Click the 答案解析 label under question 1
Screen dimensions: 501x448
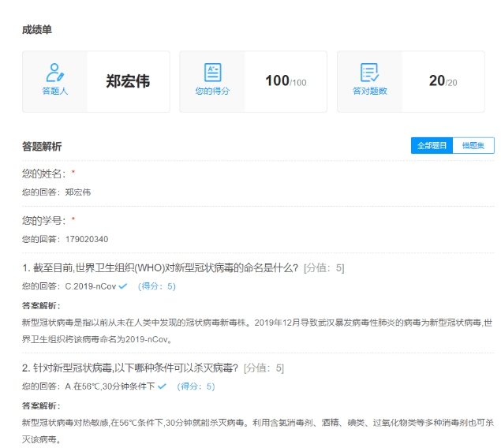coord(40,305)
